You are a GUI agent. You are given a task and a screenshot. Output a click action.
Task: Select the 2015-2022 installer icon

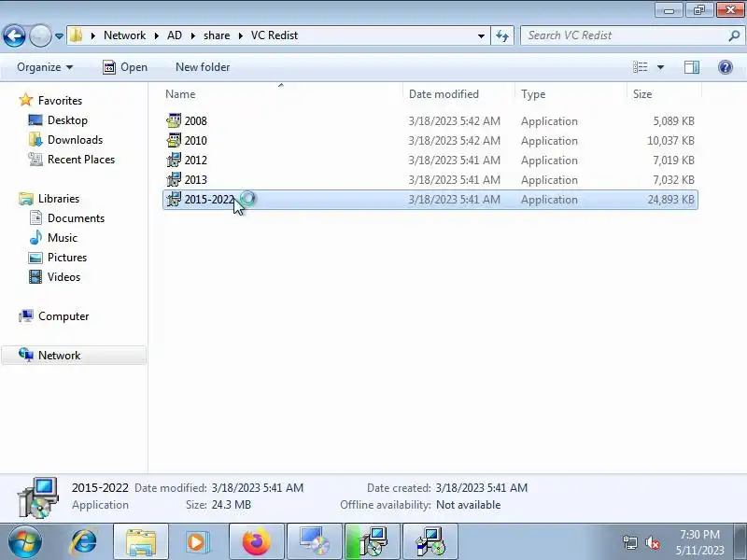[174, 199]
